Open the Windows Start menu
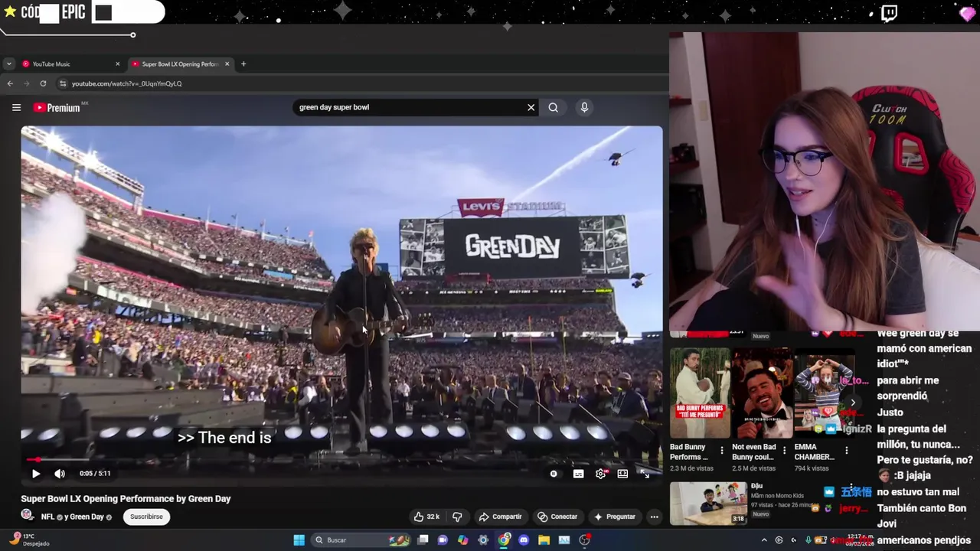980x551 pixels. 299,540
